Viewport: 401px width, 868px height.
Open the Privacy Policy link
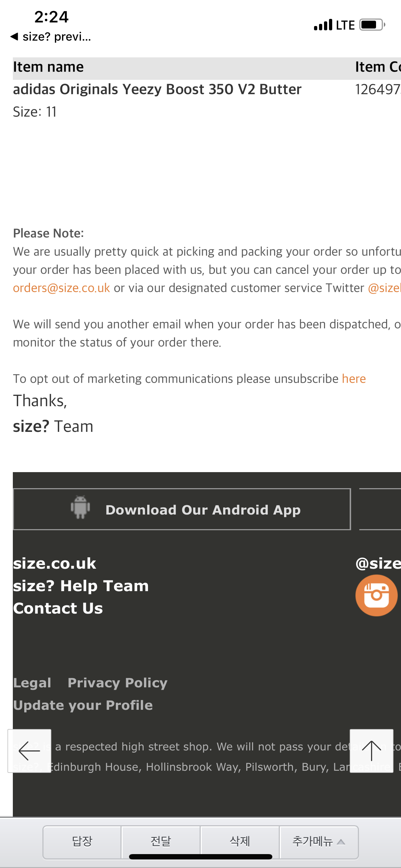pyautogui.click(x=117, y=683)
